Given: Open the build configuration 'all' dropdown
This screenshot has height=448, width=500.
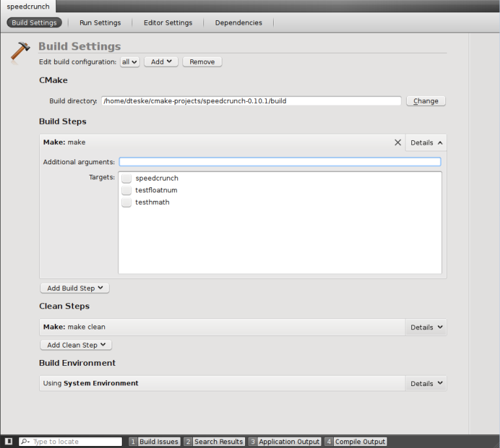Looking at the screenshot, I should click(x=130, y=62).
